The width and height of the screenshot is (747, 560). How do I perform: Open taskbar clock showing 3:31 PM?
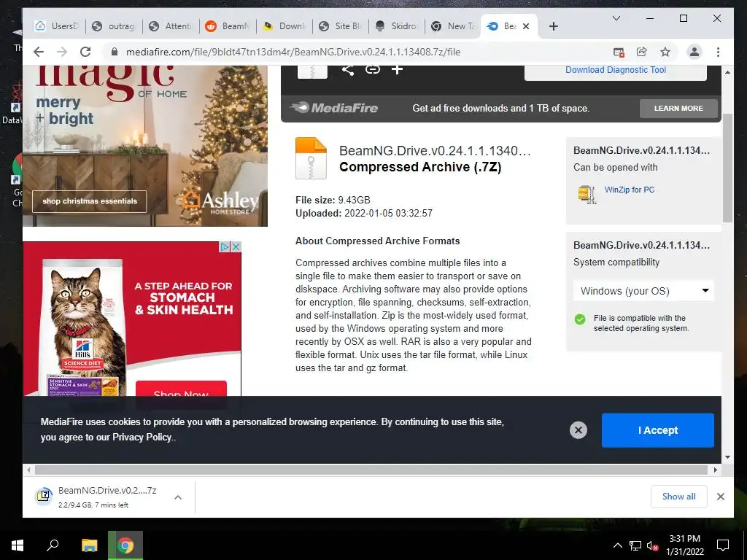[x=684, y=545]
